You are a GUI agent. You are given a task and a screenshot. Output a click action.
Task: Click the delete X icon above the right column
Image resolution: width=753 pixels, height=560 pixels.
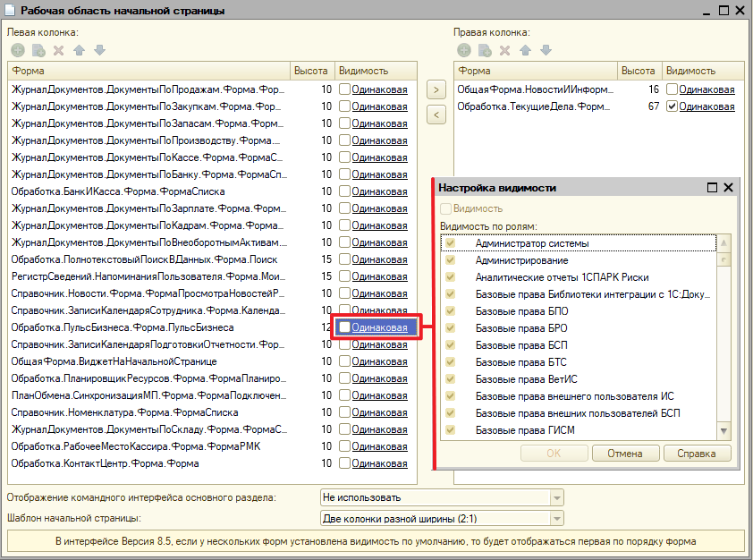pyautogui.click(x=504, y=50)
